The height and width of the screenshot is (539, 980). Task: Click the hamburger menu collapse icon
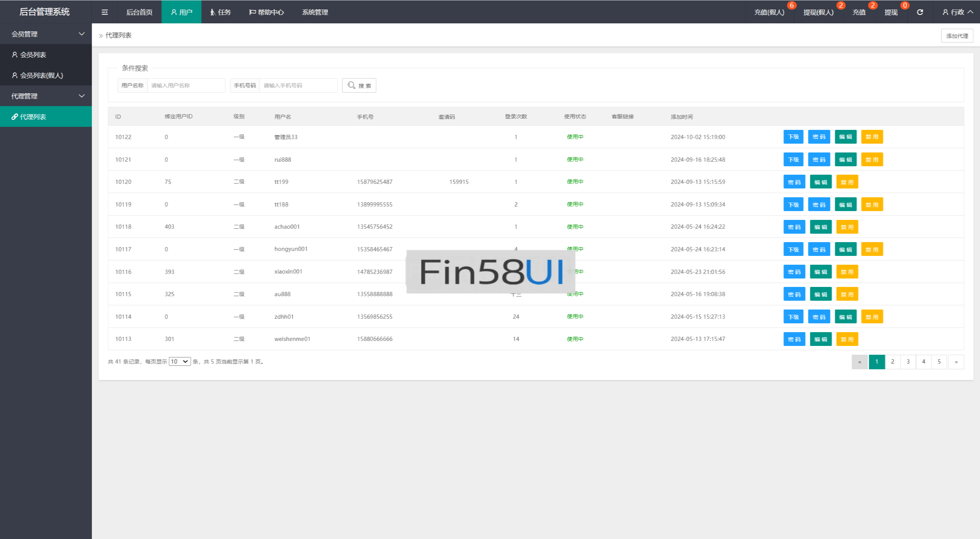(105, 12)
